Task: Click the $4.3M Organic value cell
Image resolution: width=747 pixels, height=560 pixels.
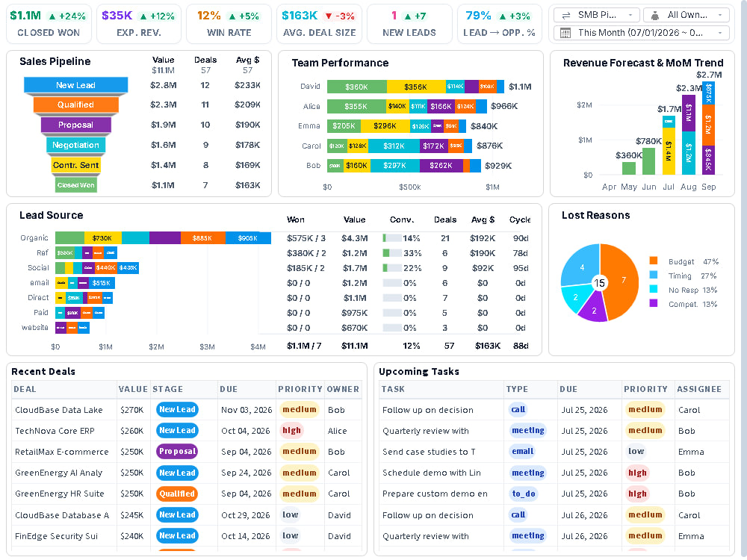Action: click(x=354, y=238)
